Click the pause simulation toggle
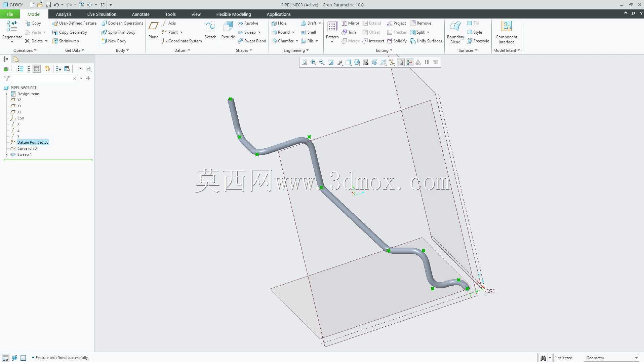This screenshot has width=644, height=362. click(x=427, y=62)
